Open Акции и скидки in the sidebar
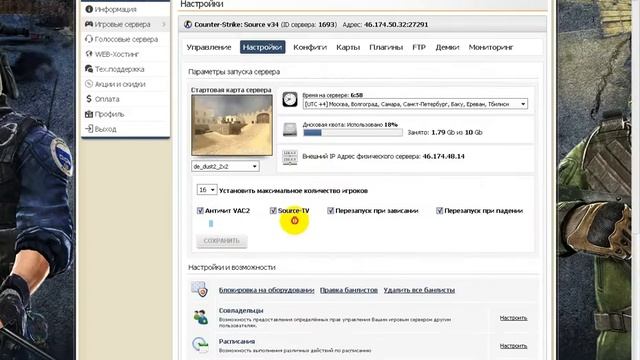The image size is (640, 360). click(120, 84)
